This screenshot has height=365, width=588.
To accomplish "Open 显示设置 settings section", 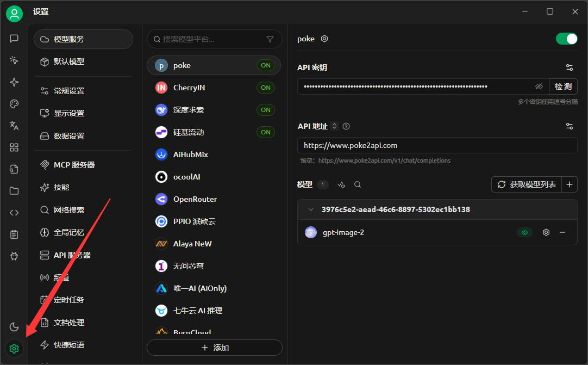I will [83, 113].
